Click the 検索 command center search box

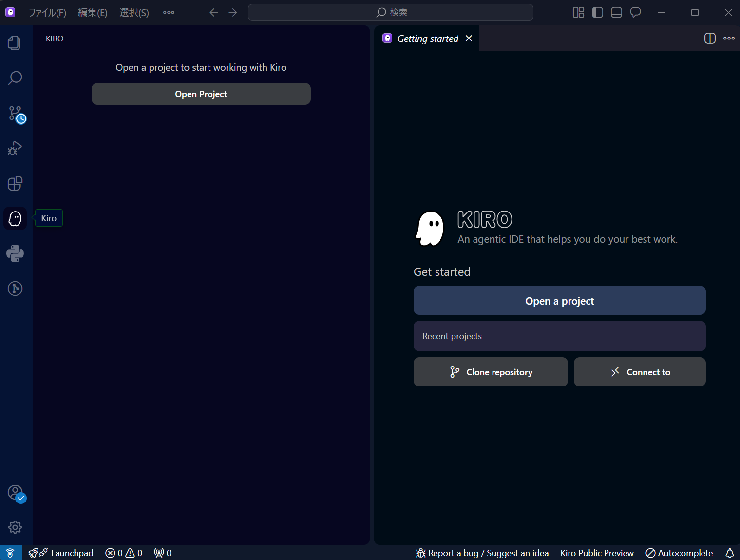[x=391, y=13]
